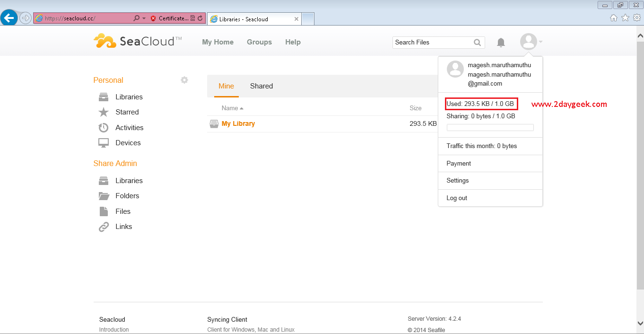The image size is (644, 334).
Task: Open the Personal section gear settings
Action: [x=184, y=80]
